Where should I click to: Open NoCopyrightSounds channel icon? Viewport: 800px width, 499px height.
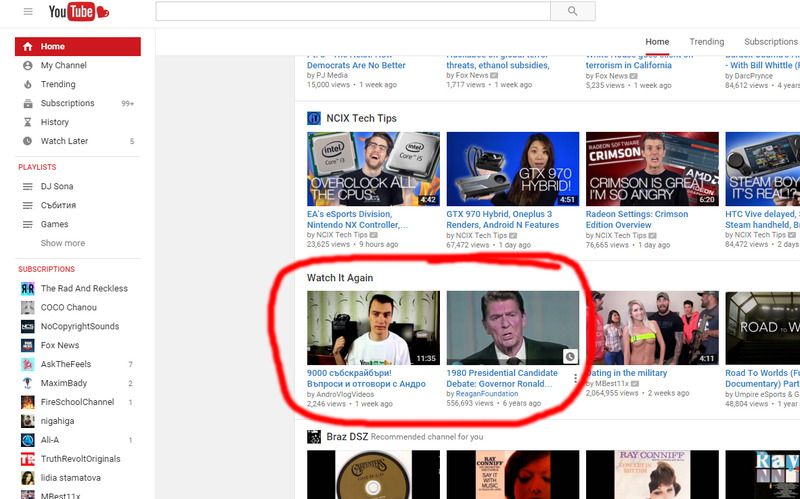pos(28,326)
